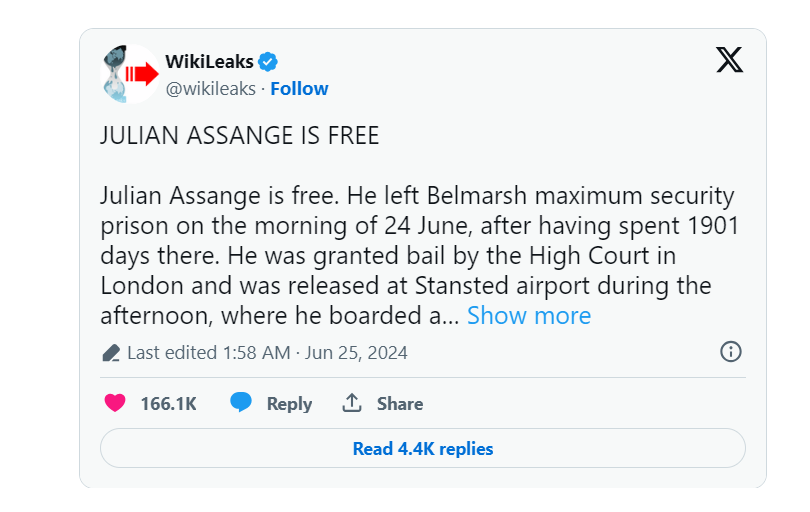Like the tweet with the heart icon
Viewport: 810px width, 512px height.
(x=116, y=403)
